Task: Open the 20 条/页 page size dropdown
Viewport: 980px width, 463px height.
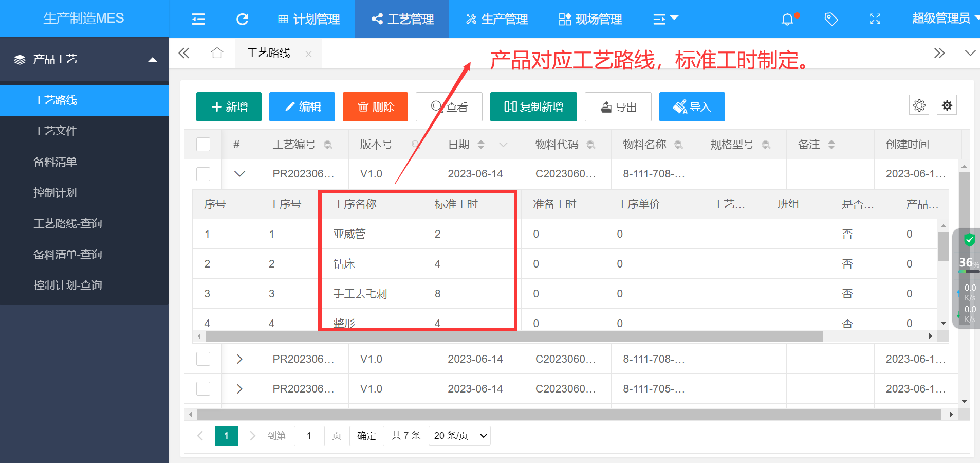Action: click(x=459, y=436)
